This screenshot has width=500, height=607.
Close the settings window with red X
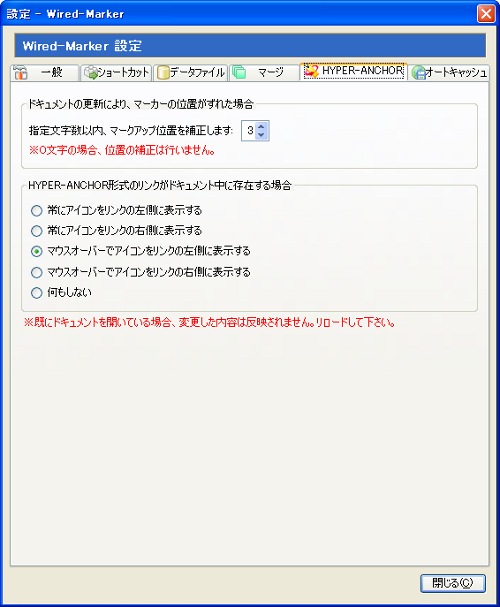tap(486, 14)
